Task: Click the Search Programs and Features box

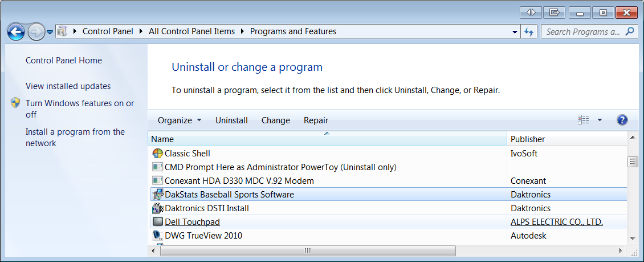Action: 582,32
